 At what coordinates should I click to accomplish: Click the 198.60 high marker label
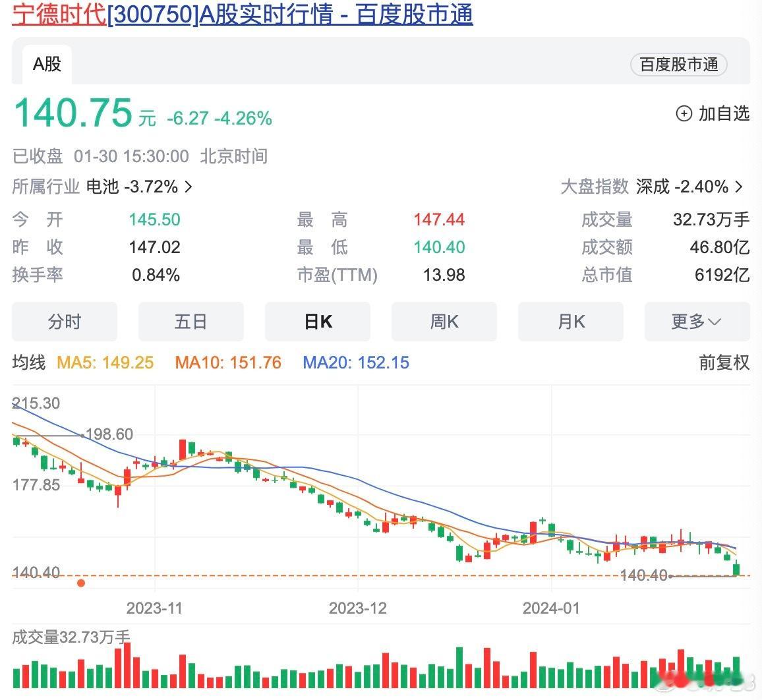click(x=109, y=434)
